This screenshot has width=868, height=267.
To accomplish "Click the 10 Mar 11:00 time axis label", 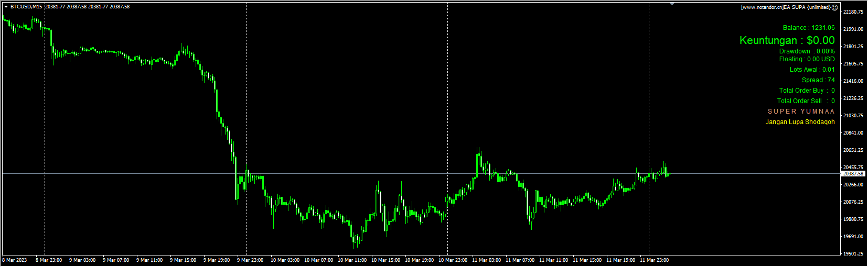I will tap(352, 260).
